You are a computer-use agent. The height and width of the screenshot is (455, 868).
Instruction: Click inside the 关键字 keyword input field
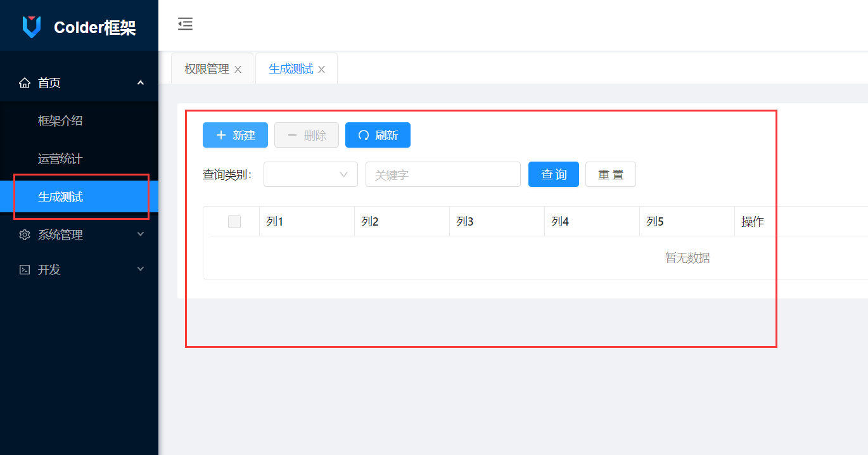(x=442, y=174)
